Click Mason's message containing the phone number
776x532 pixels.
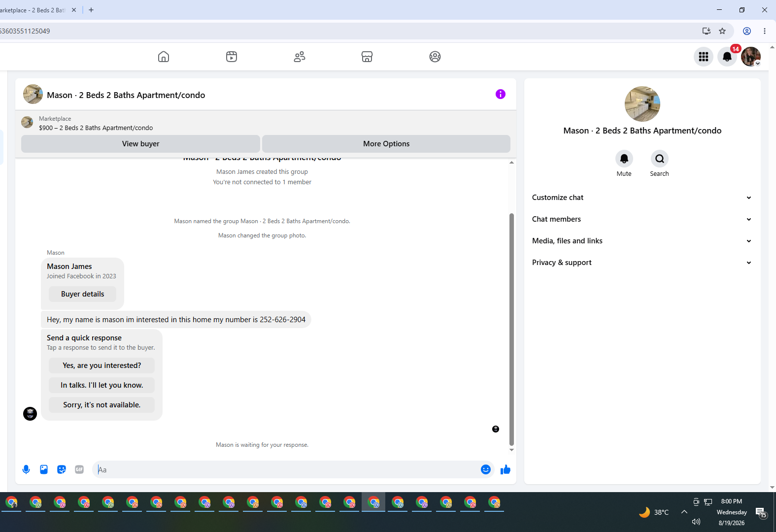(176, 320)
